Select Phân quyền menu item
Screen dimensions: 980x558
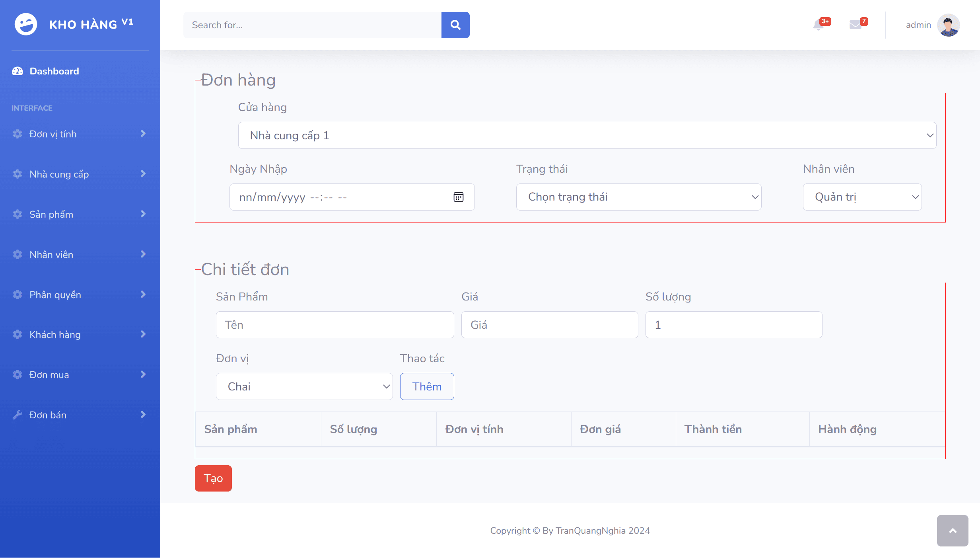(80, 295)
